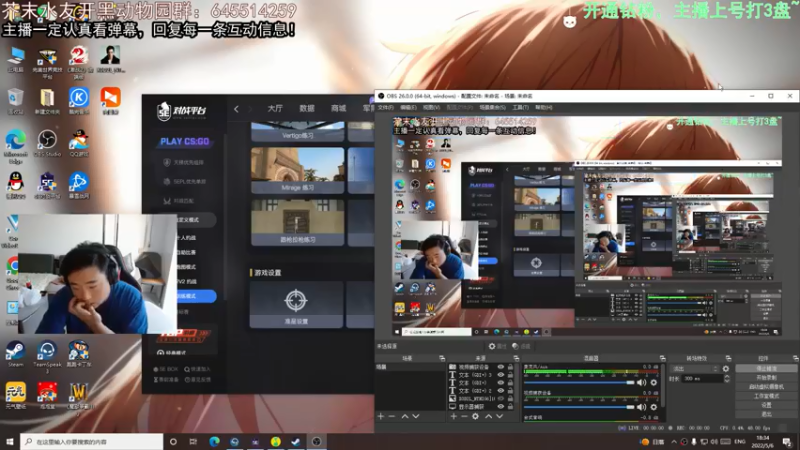The image size is (800, 450).
Task: Open the 帮助(H) menu in OBS
Action: coord(544,108)
